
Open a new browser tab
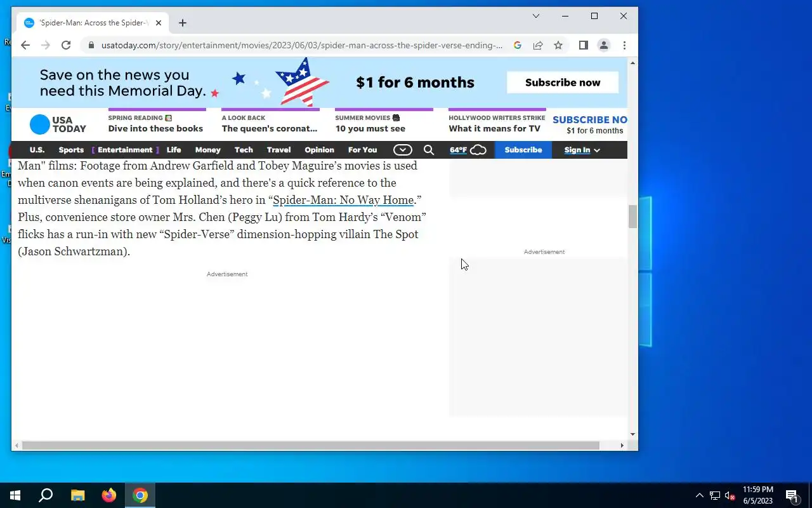pos(183,23)
